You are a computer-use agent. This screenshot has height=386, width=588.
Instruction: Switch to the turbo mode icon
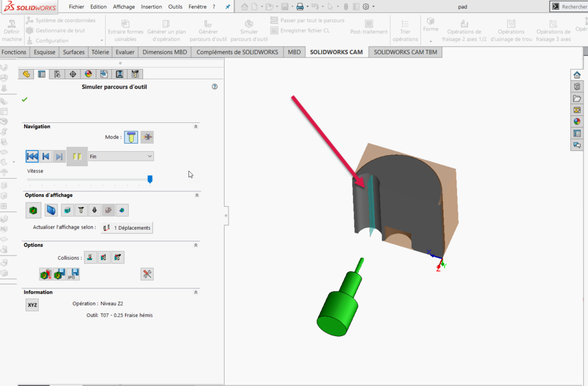click(147, 137)
